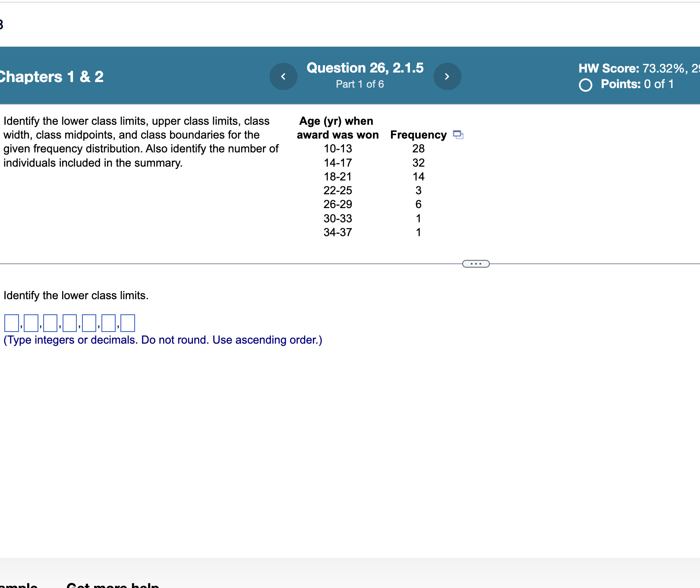
Task: Click the 10-13 age class row
Action: click(374, 149)
